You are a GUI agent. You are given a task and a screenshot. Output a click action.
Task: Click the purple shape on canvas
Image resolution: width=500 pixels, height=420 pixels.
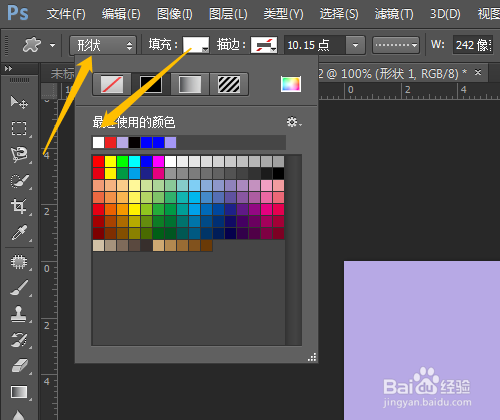coord(422,340)
